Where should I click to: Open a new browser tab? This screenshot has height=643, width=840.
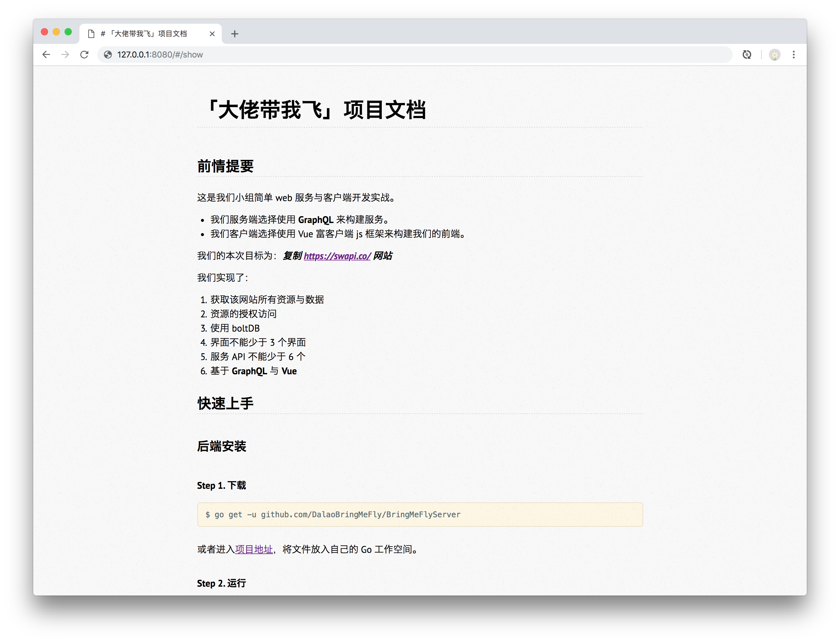[x=235, y=34]
